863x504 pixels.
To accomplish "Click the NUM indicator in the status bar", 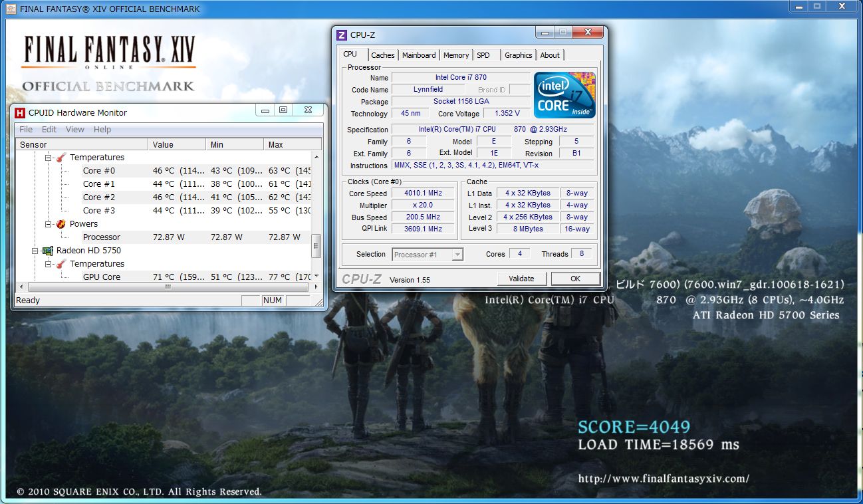I will click(273, 301).
